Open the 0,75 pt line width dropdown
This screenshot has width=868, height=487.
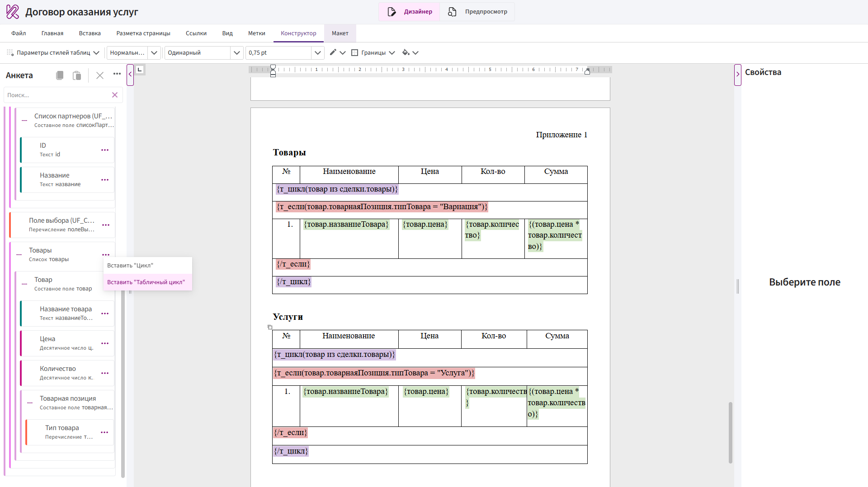(x=317, y=53)
